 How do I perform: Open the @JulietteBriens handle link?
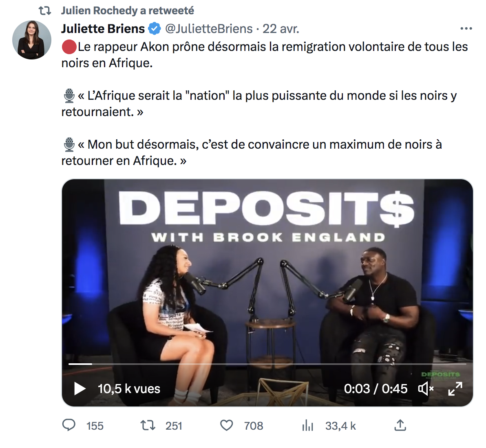209,29
